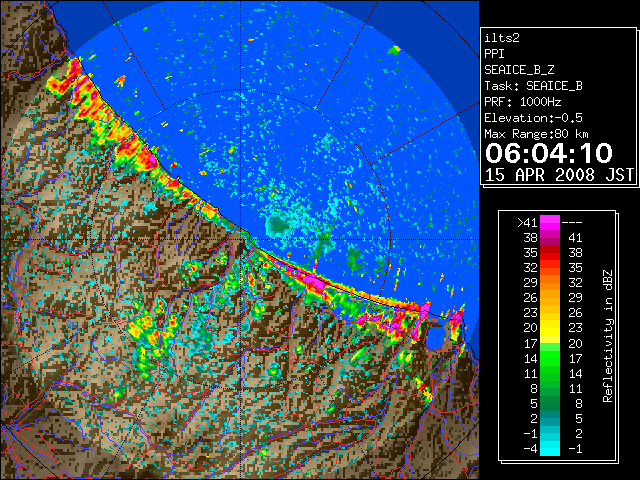Click the teal 2–5 dBZ legend swatch
The height and width of the screenshot is (480, 640).
(550, 418)
